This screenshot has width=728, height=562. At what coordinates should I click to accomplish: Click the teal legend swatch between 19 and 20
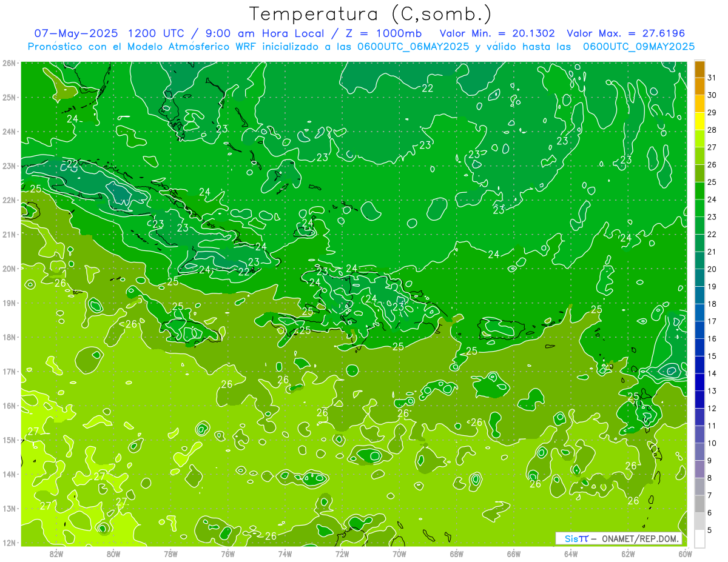click(699, 278)
